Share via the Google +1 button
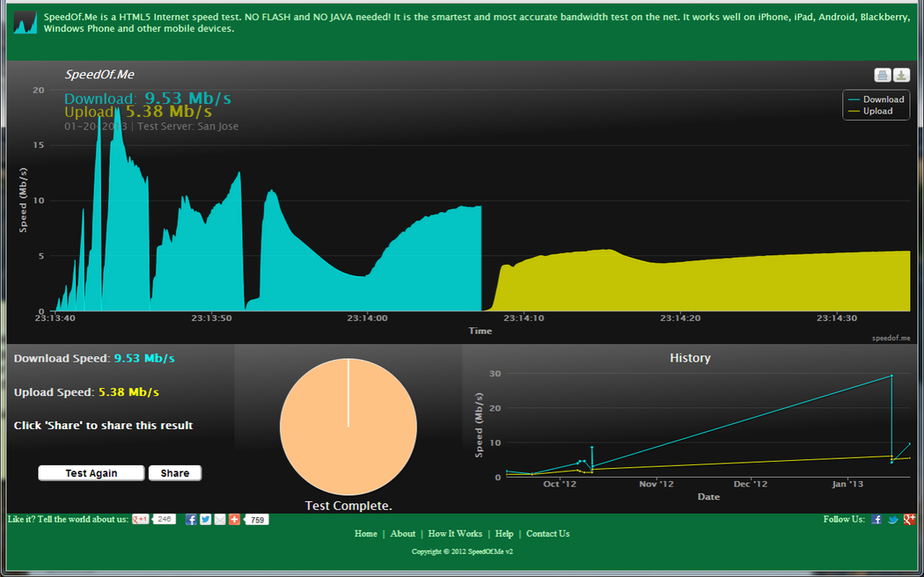 (141, 520)
